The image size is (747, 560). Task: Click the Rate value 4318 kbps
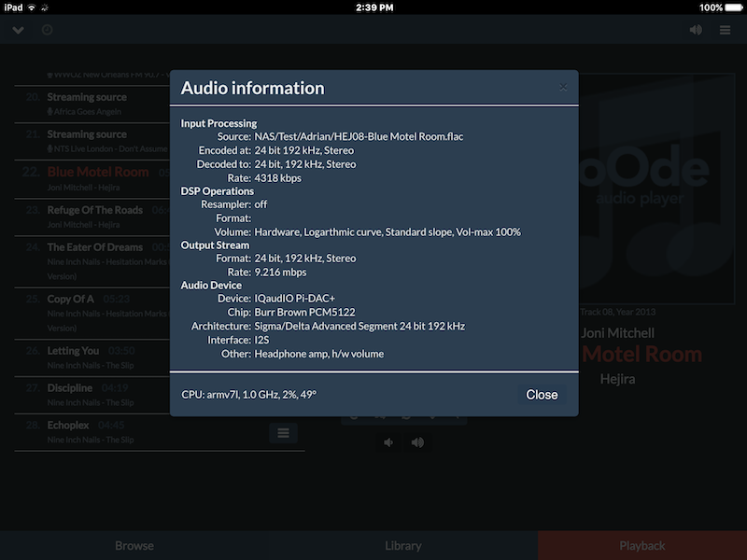point(277,178)
